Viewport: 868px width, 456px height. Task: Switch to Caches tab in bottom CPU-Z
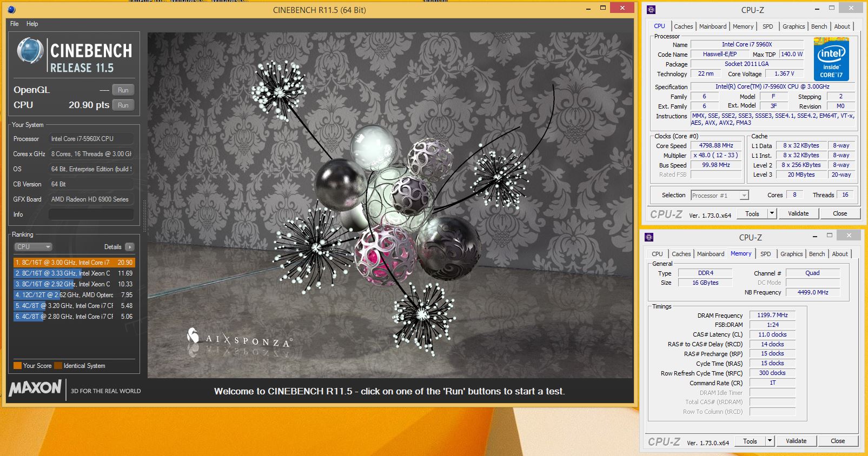(x=681, y=254)
